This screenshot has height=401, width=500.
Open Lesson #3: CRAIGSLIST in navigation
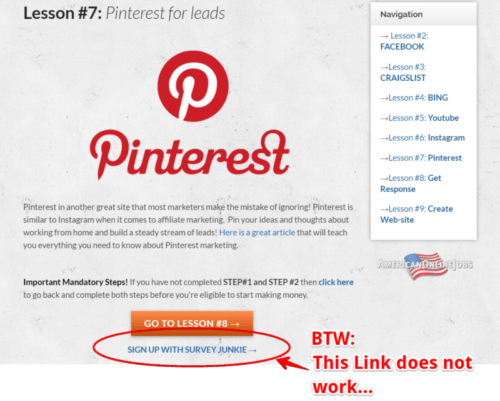pos(403,72)
